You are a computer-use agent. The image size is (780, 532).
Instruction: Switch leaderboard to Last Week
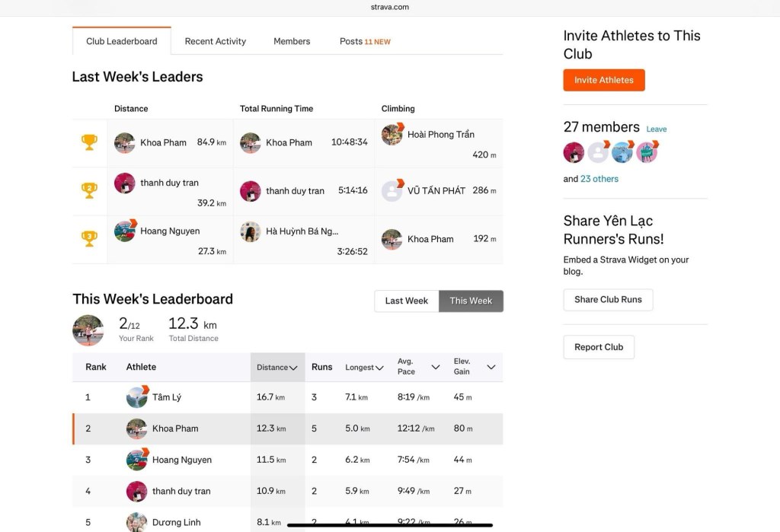click(x=406, y=301)
